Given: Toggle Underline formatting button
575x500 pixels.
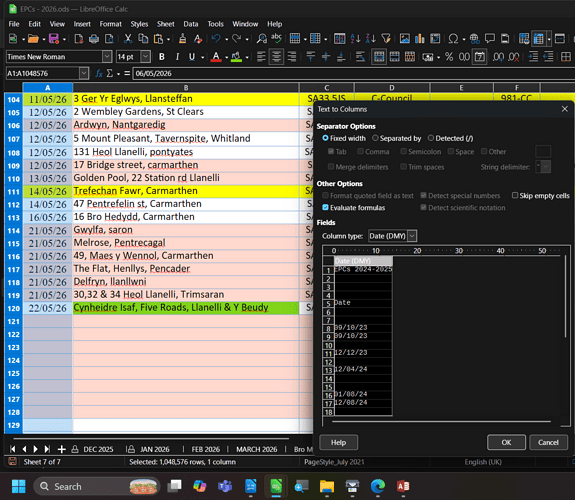Looking at the screenshot, I should point(192,57).
